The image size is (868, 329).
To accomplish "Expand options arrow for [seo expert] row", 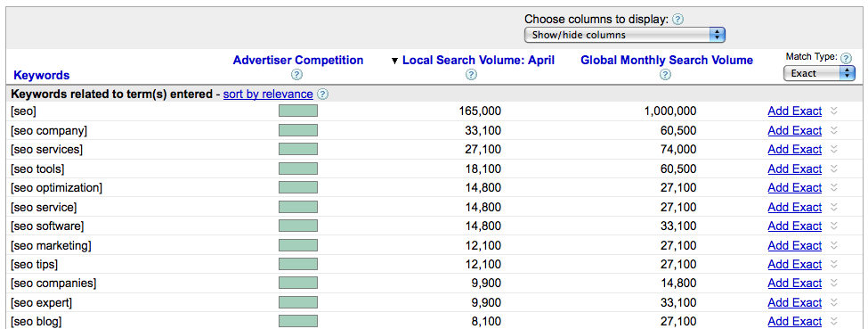I will coord(834,302).
